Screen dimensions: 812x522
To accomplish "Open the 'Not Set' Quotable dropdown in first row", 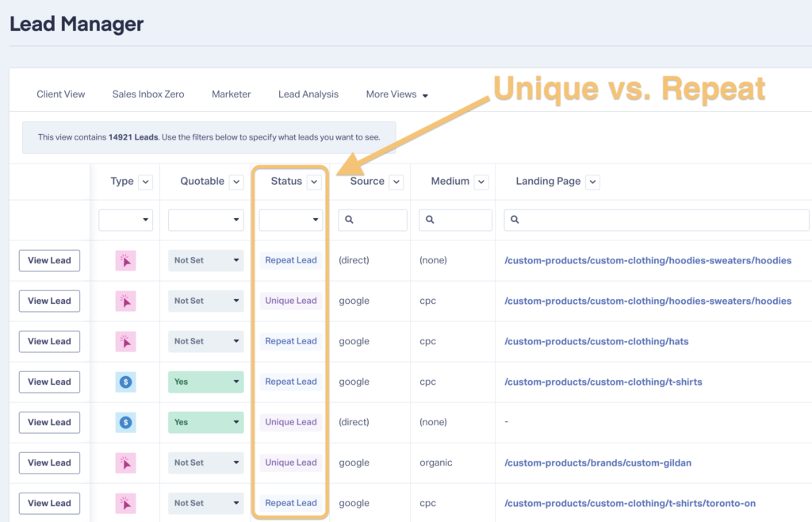I will (205, 260).
